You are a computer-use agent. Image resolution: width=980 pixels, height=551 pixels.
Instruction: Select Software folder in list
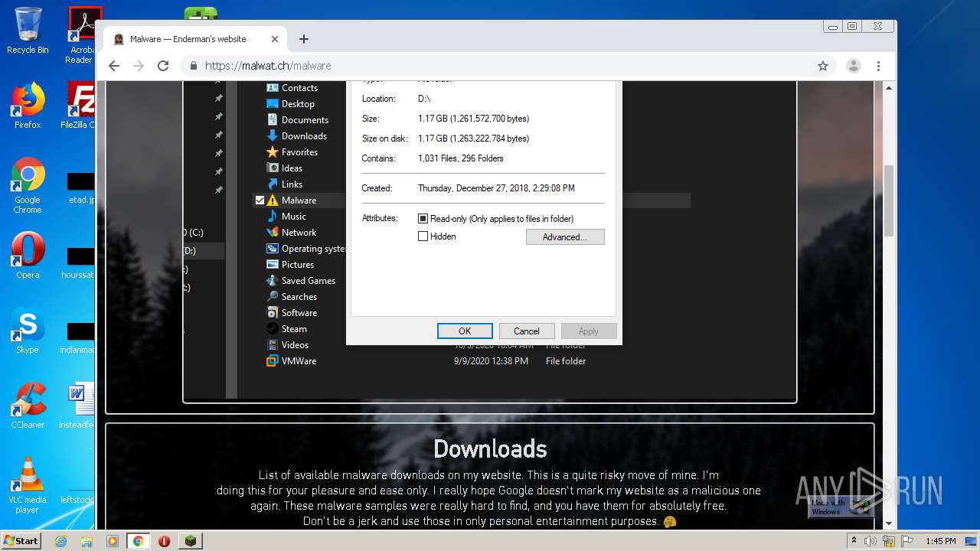pyautogui.click(x=292, y=313)
